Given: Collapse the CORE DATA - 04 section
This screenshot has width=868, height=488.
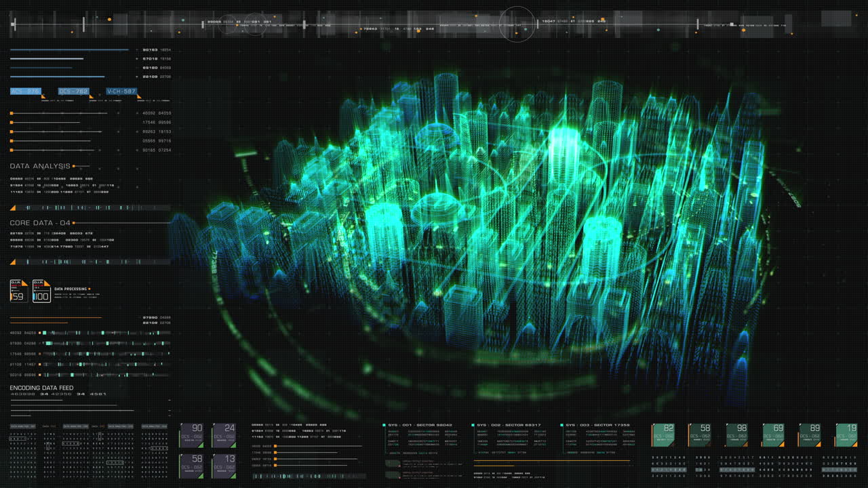Looking at the screenshot, I should click(41, 222).
